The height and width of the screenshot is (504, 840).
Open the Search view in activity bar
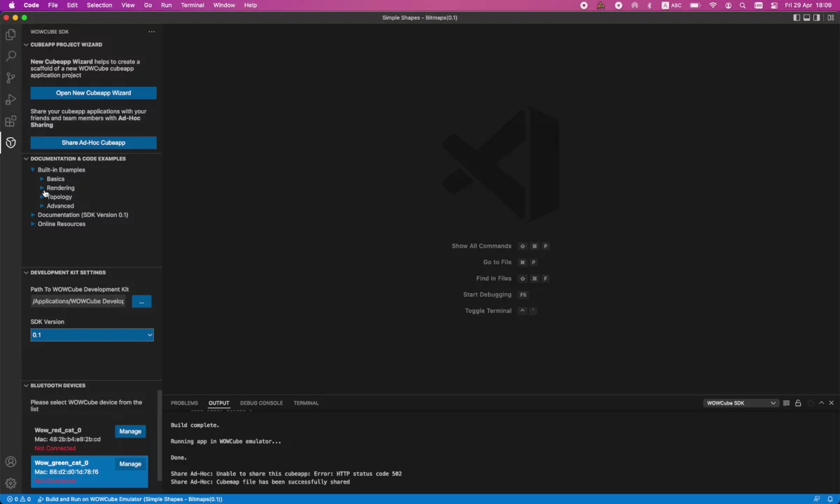point(10,56)
